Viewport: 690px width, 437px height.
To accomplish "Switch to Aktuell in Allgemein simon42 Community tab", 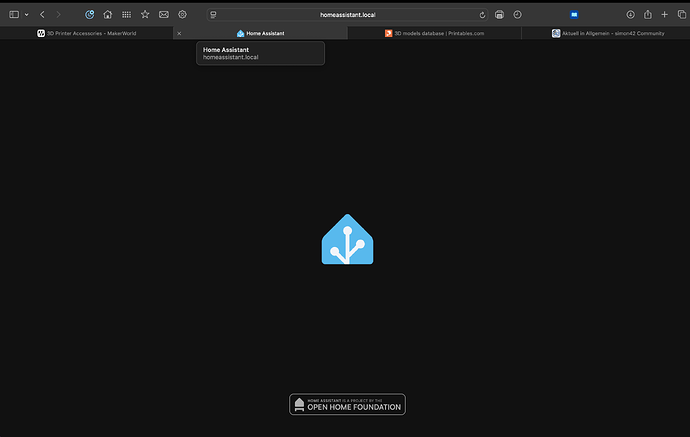I will pyautogui.click(x=608, y=33).
